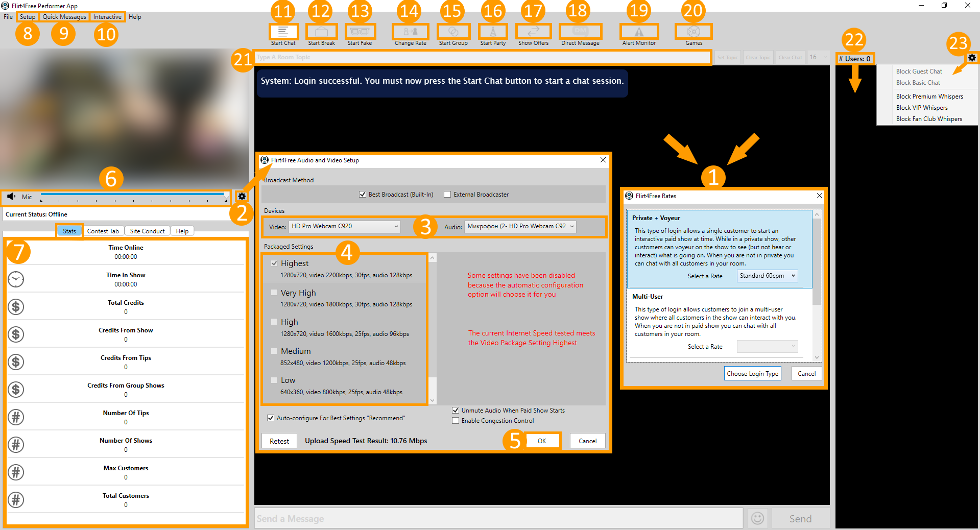Image resolution: width=980 pixels, height=530 pixels.
Task: Open the Quick Messages menu
Action: tap(64, 17)
